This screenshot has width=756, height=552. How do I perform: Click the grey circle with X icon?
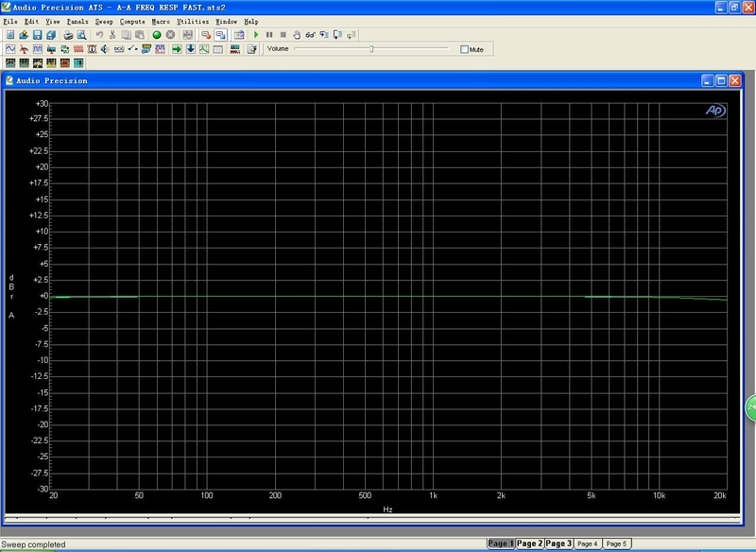(x=170, y=35)
